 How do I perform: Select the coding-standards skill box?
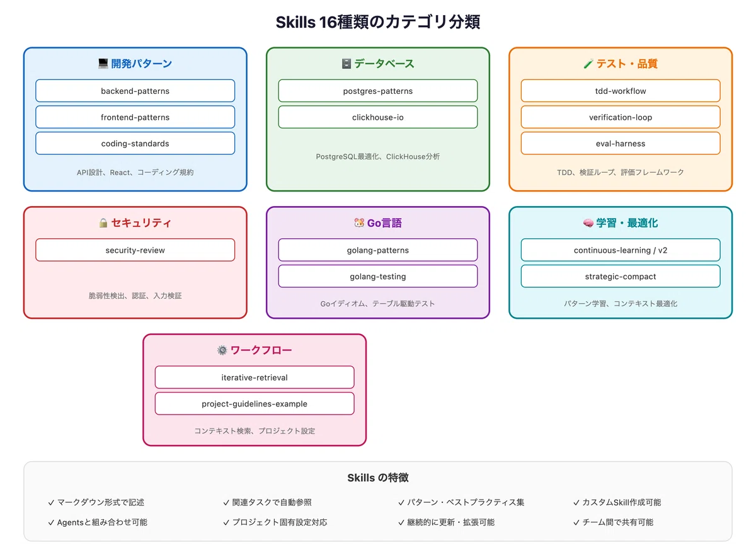click(x=135, y=144)
